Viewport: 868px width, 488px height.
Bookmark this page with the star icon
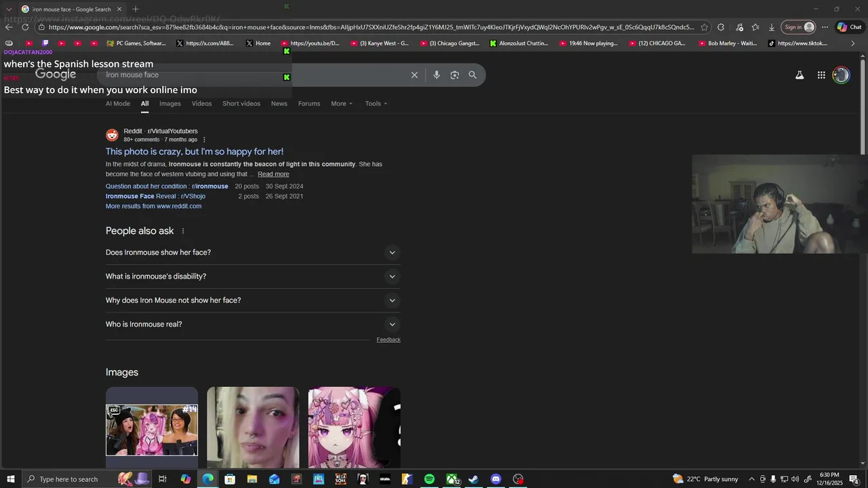(x=705, y=27)
